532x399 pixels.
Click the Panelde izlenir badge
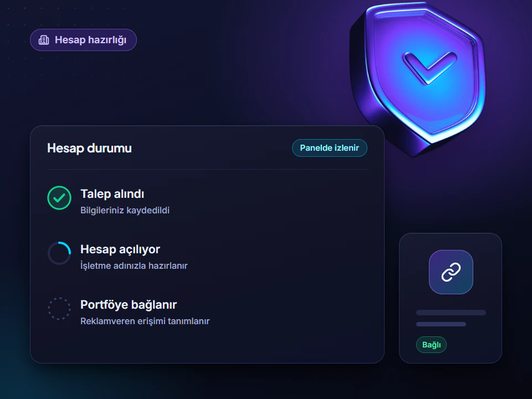[329, 148]
